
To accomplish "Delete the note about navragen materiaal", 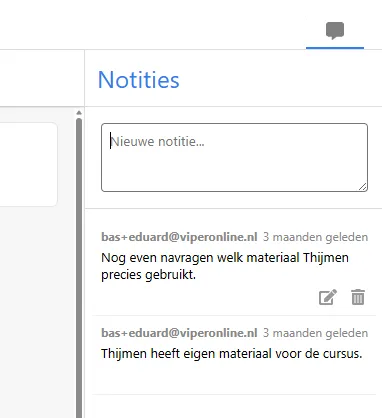I will 358,297.
